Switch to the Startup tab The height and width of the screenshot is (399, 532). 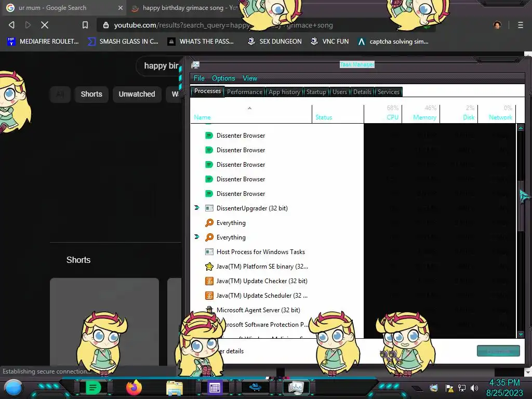(x=316, y=91)
